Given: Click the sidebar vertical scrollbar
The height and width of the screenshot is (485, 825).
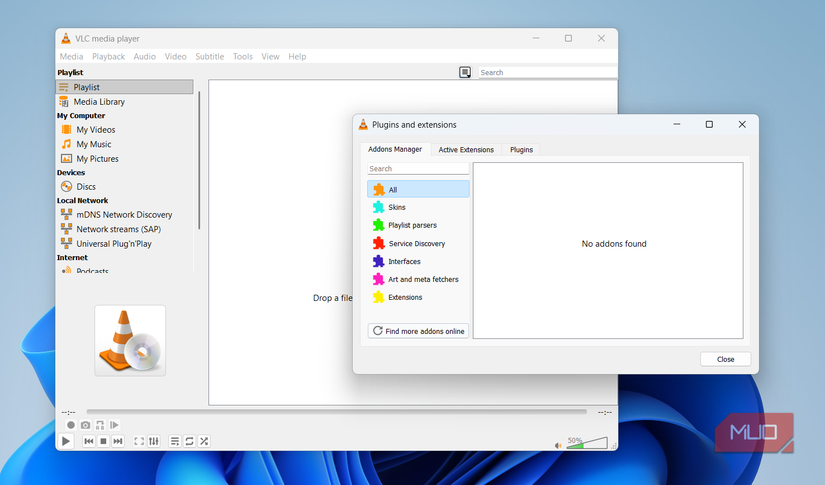Looking at the screenshot, I should (x=199, y=160).
